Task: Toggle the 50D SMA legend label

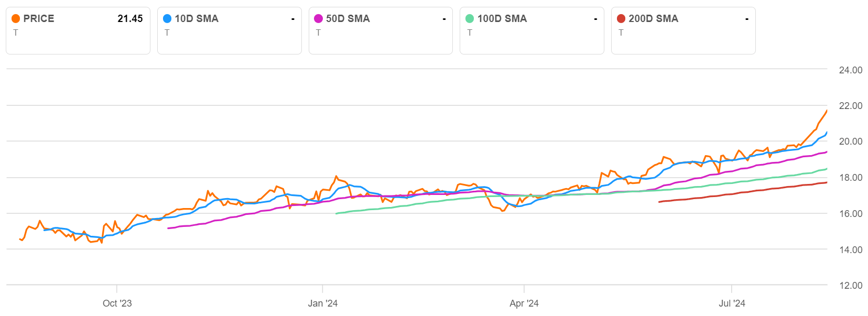Action: [x=348, y=19]
